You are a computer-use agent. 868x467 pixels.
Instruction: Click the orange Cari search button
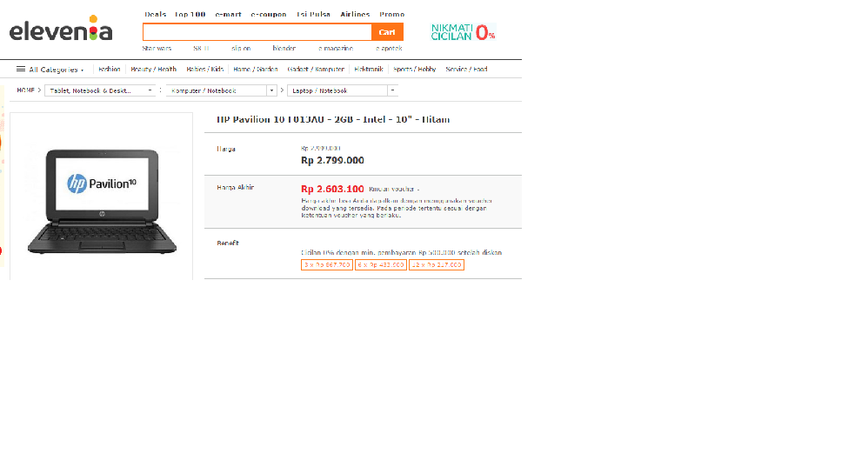coord(387,32)
